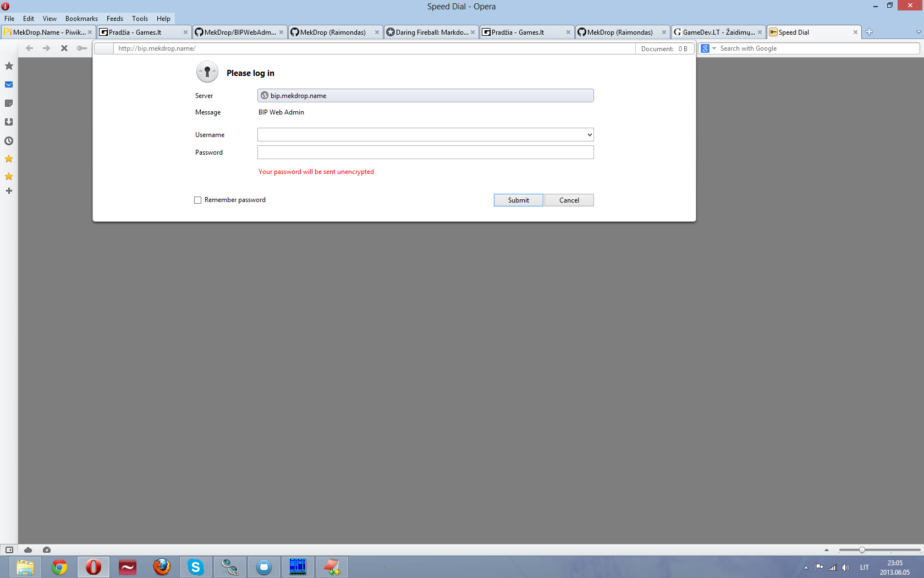
Task: Open a new tab with plus button
Action: [869, 32]
